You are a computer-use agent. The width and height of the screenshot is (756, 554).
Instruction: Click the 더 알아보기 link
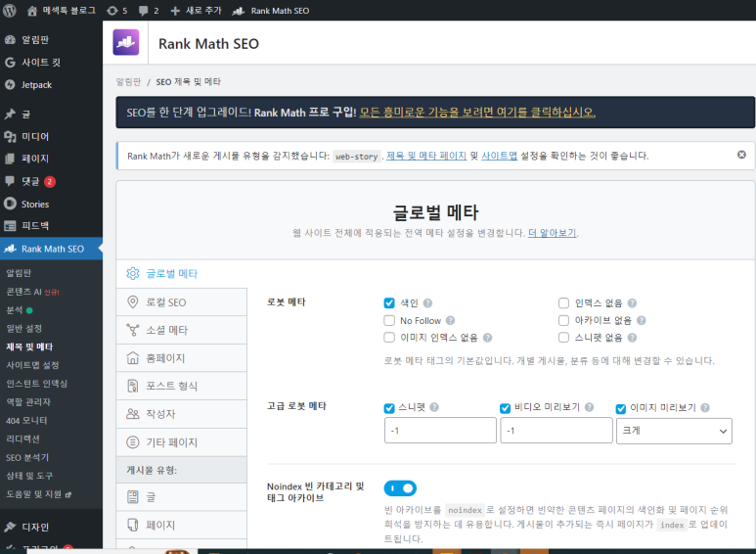click(553, 233)
